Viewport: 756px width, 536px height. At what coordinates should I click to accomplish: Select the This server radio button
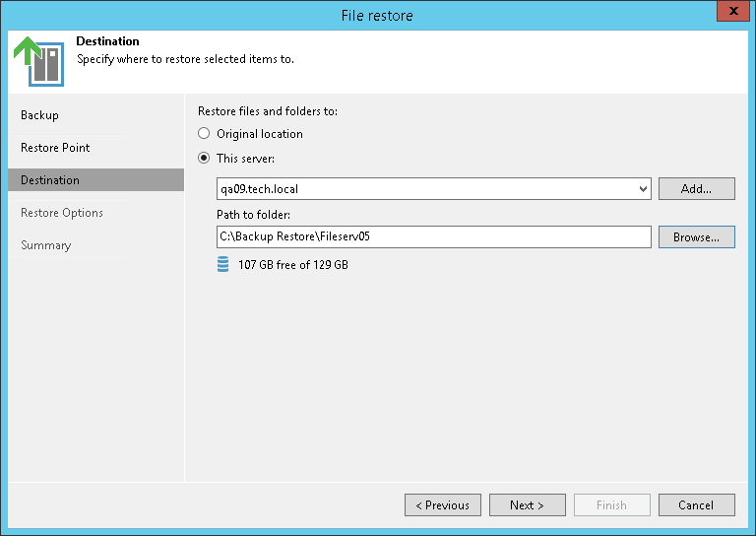pyautogui.click(x=204, y=158)
